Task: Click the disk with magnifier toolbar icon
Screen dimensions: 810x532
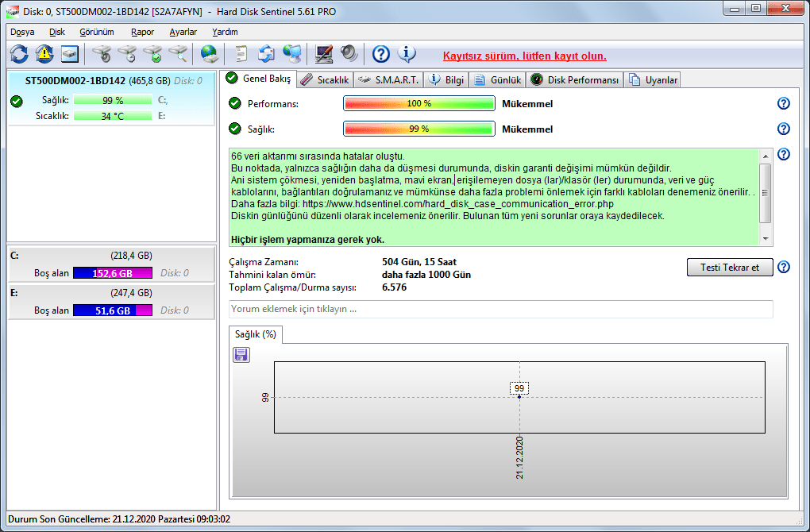Action: 178,54
